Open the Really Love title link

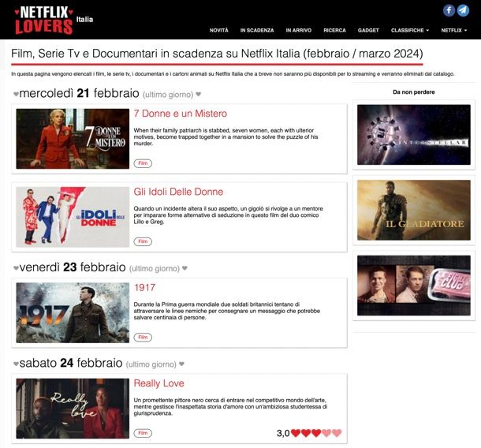point(159,383)
